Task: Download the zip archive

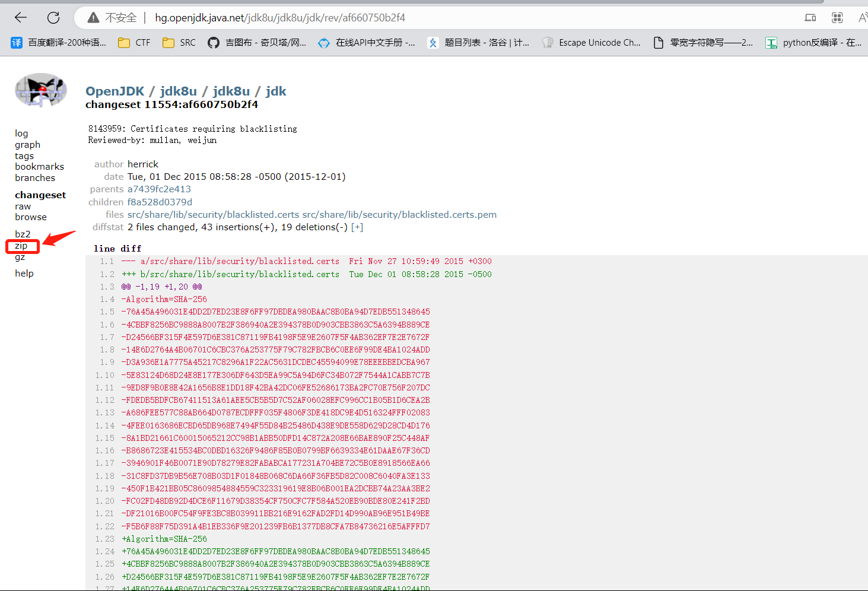Action: pyautogui.click(x=21, y=246)
